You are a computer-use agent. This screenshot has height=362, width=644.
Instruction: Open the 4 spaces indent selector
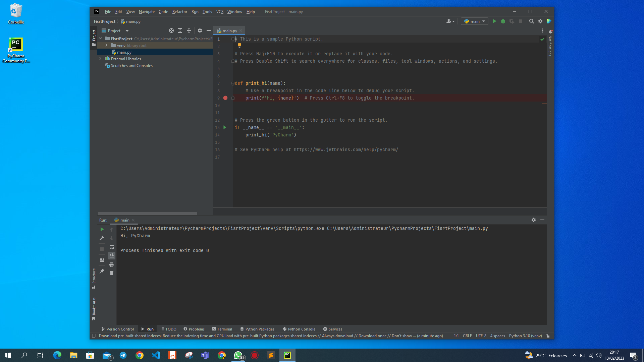(497, 336)
